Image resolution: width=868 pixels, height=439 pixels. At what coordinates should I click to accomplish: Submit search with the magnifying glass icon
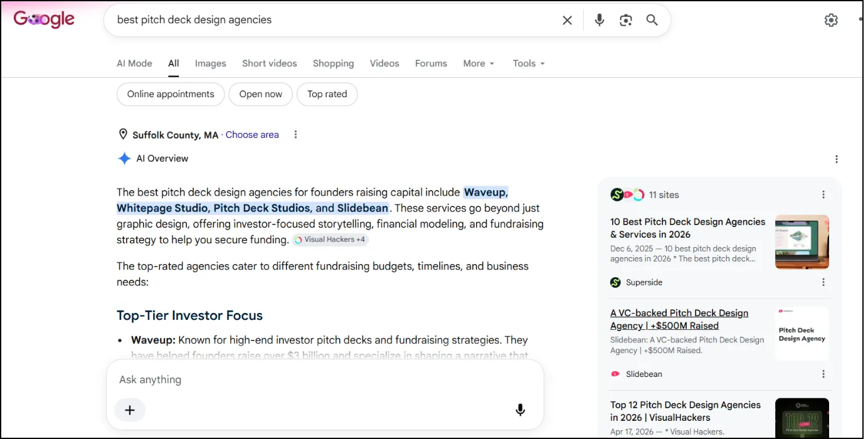652,20
